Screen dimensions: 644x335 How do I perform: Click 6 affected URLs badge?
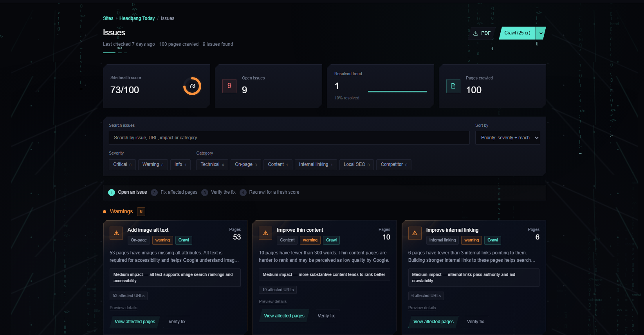click(426, 296)
